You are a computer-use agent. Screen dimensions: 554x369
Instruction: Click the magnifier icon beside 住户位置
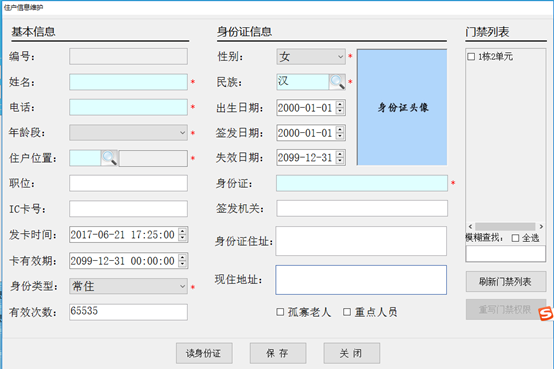coord(109,158)
